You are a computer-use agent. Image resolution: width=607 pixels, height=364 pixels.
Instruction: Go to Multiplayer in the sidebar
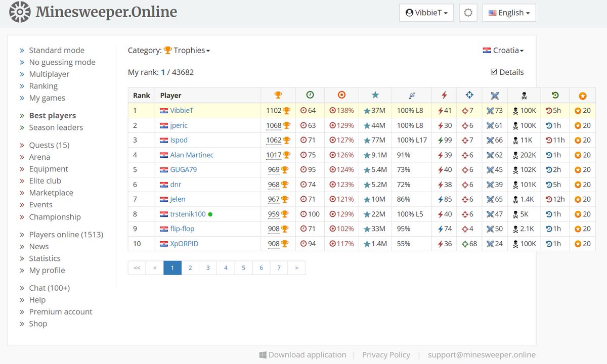[49, 74]
